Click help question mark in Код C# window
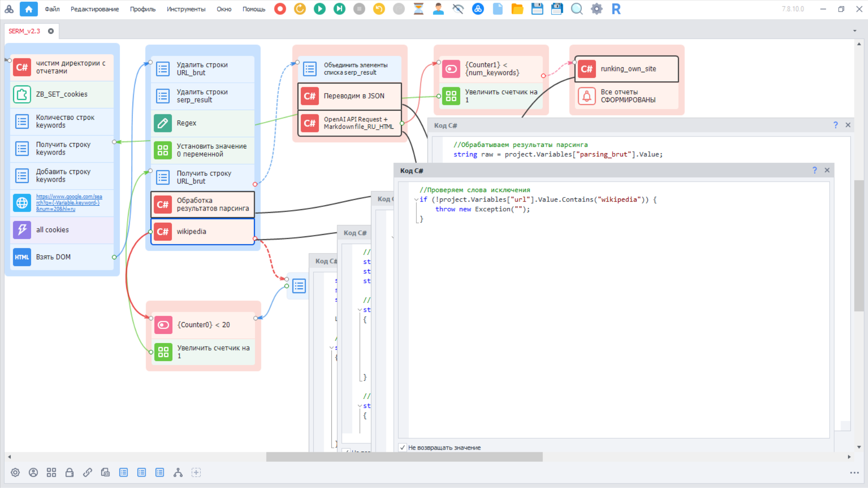The image size is (868, 488). 815,170
